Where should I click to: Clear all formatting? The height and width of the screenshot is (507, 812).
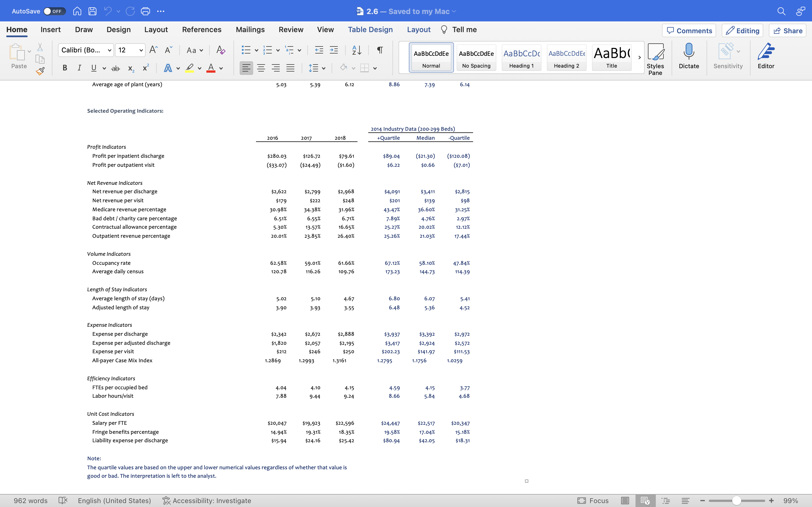click(220, 50)
